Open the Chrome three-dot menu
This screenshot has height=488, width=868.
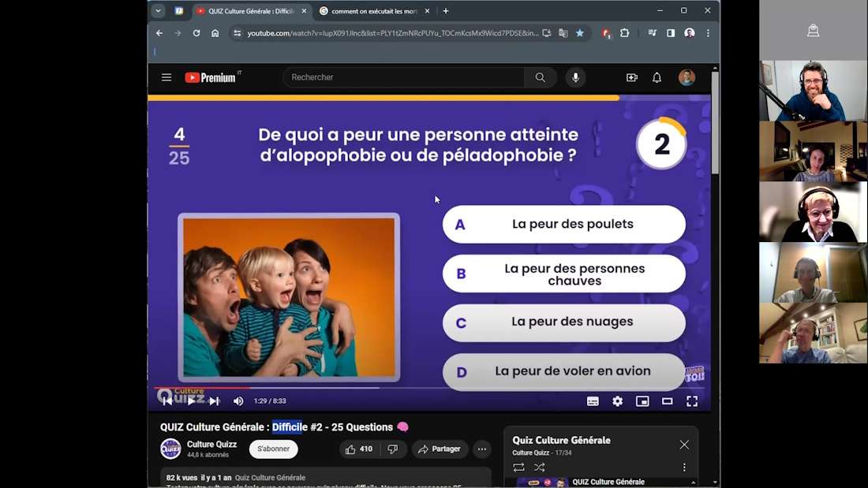708,33
